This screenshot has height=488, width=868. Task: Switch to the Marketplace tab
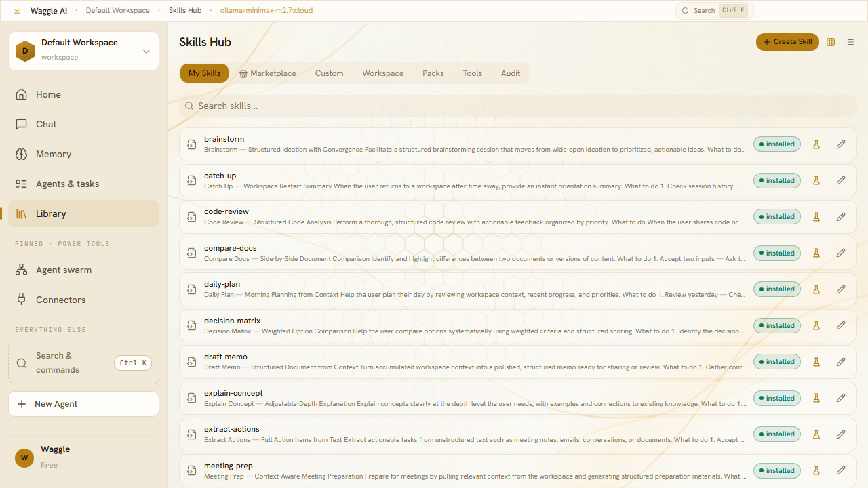268,73
